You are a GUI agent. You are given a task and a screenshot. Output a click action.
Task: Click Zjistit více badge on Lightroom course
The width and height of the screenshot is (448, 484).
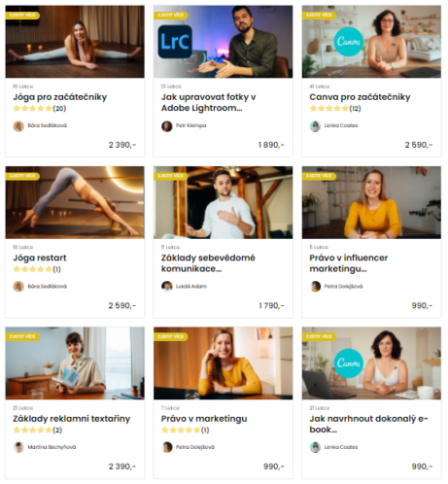click(x=171, y=15)
